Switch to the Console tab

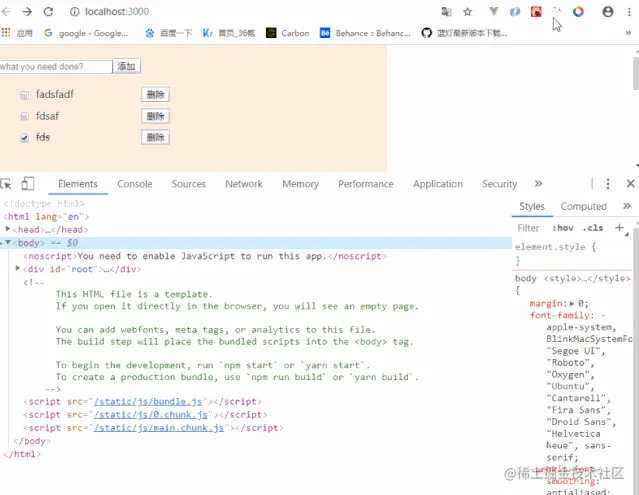point(135,184)
